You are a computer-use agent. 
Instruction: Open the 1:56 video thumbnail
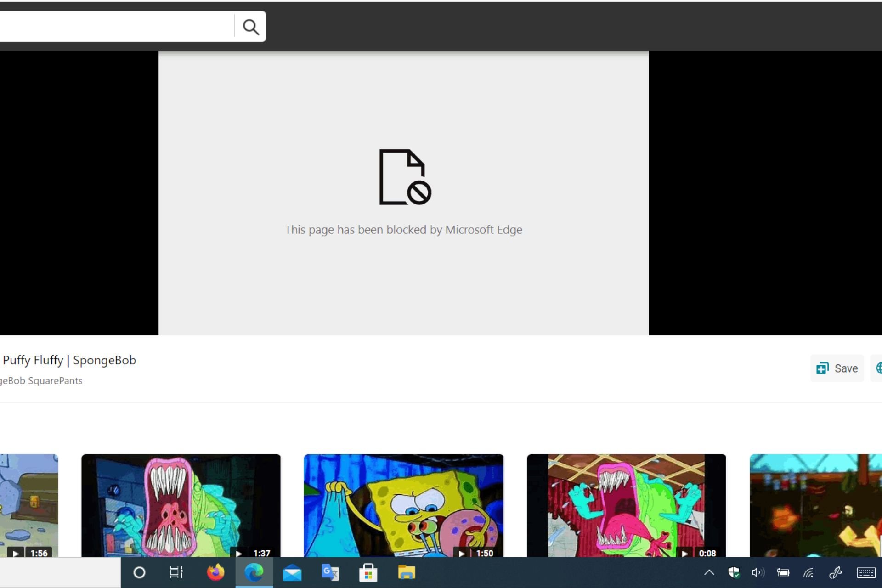(x=29, y=505)
